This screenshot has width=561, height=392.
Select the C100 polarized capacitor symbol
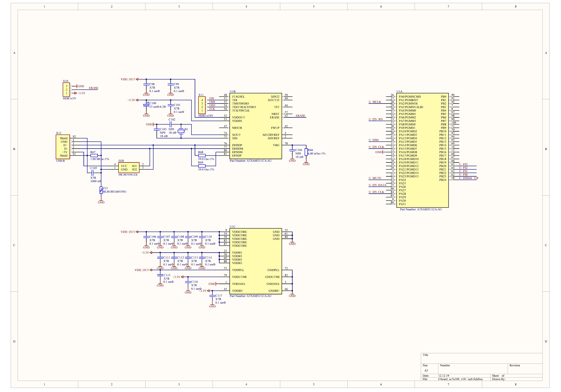click(x=146, y=105)
